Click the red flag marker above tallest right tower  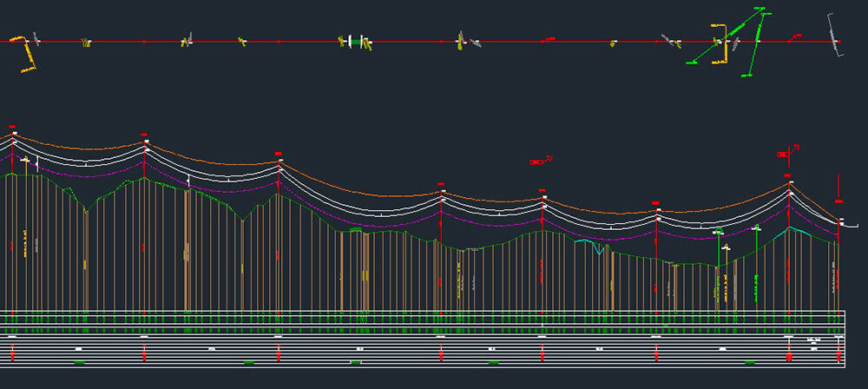point(787,152)
